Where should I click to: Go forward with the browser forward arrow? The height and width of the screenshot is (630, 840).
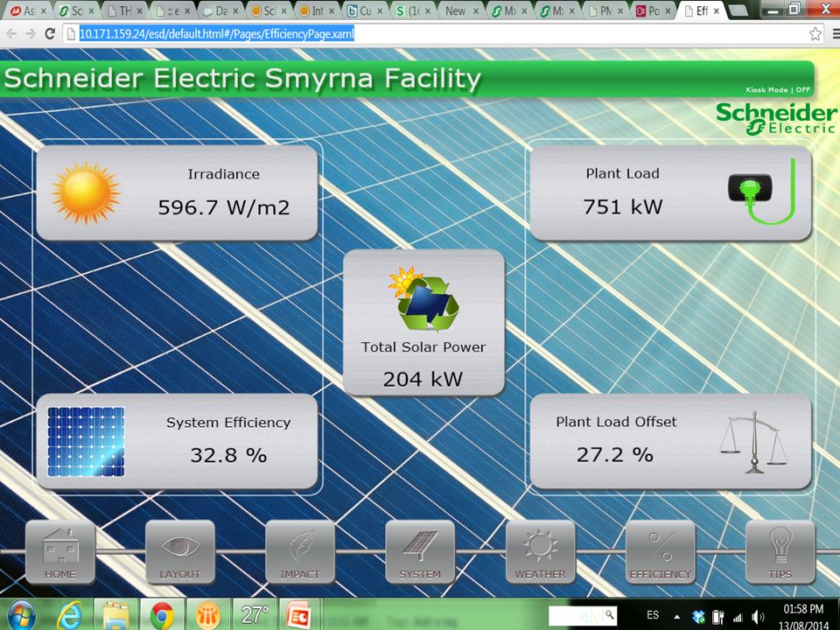pos(31,34)
